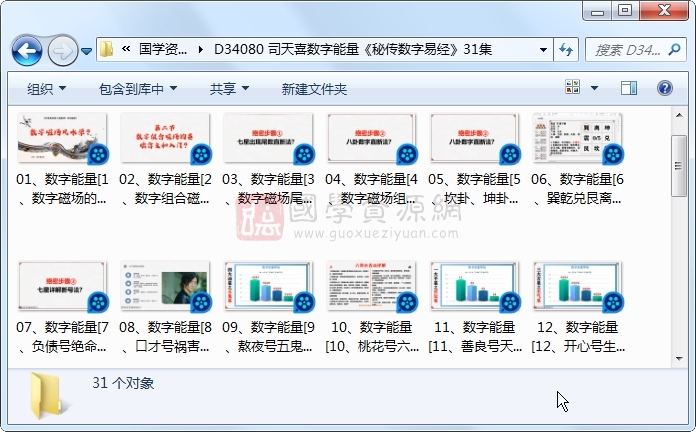Select video thumbnail 10、数字能量

coord(371,286)
